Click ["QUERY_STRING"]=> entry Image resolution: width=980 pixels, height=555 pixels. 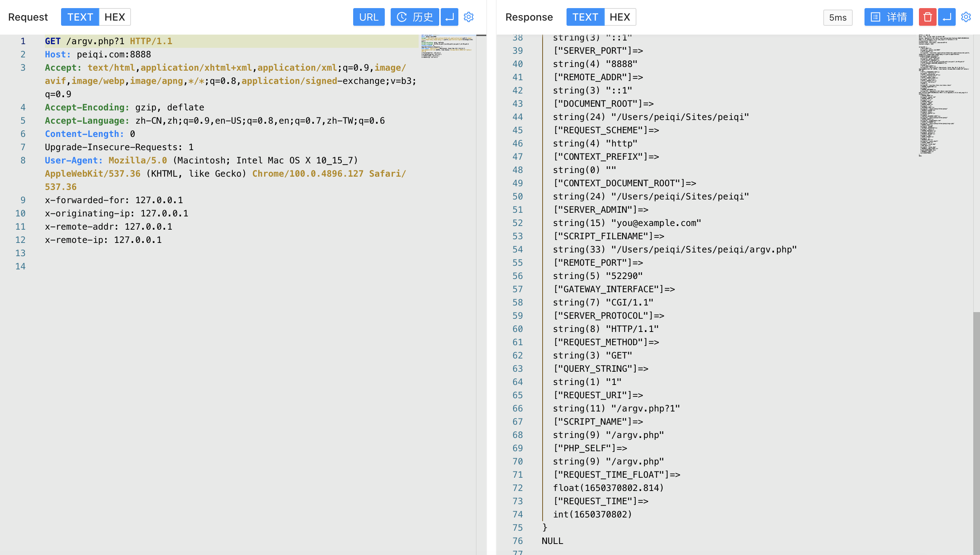coord(601,369)
